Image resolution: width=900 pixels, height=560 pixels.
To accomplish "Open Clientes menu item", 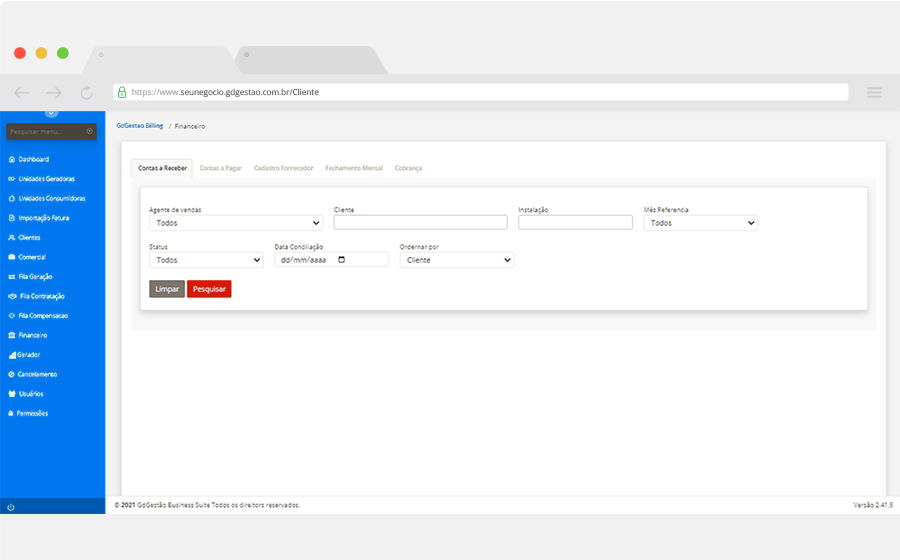I will tap(29, 238).
